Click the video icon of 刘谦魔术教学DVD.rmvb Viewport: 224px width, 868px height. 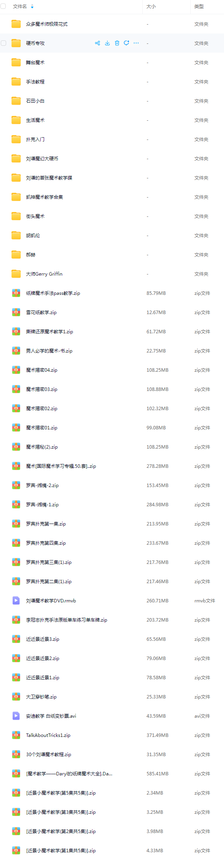(x=16, y=600)
